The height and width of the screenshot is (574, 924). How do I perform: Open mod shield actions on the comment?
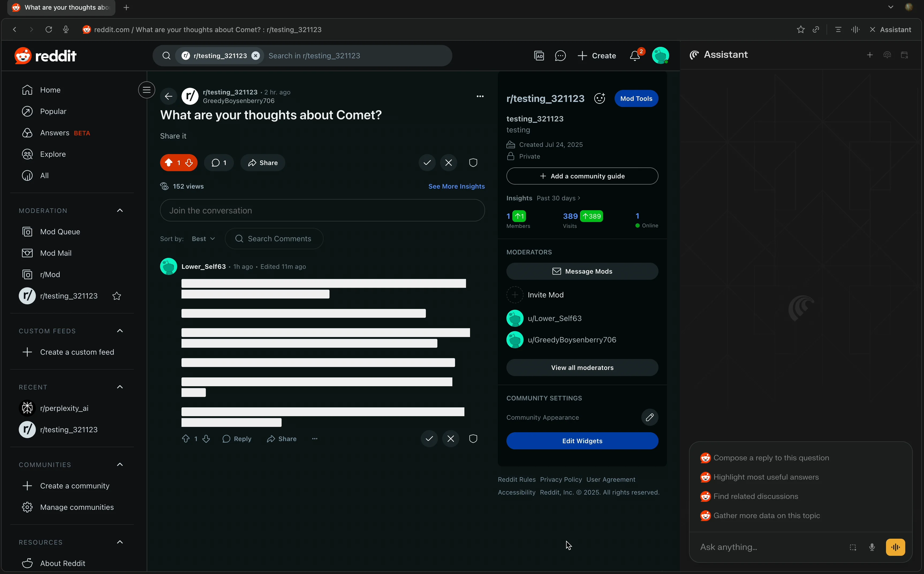(x=473, y=439)
